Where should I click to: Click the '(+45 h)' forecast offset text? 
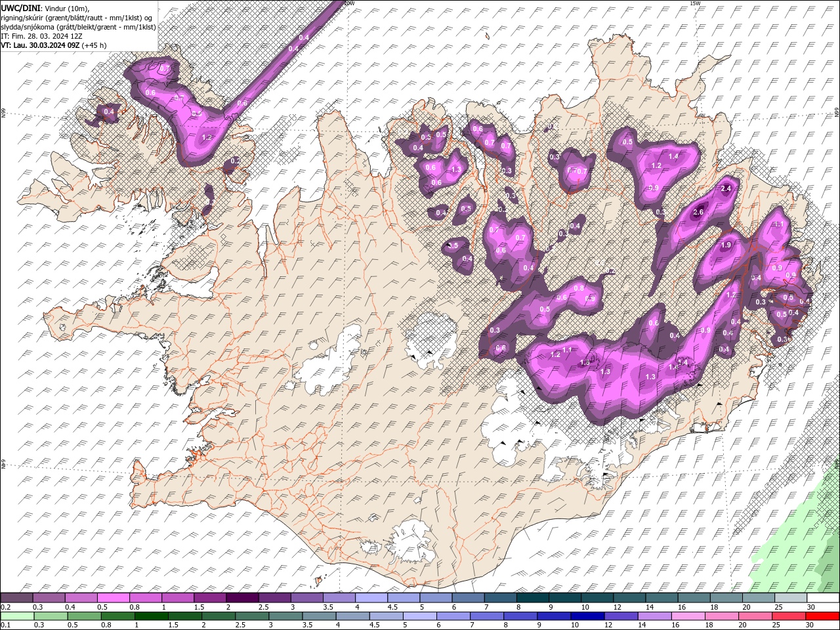[94, 45]
